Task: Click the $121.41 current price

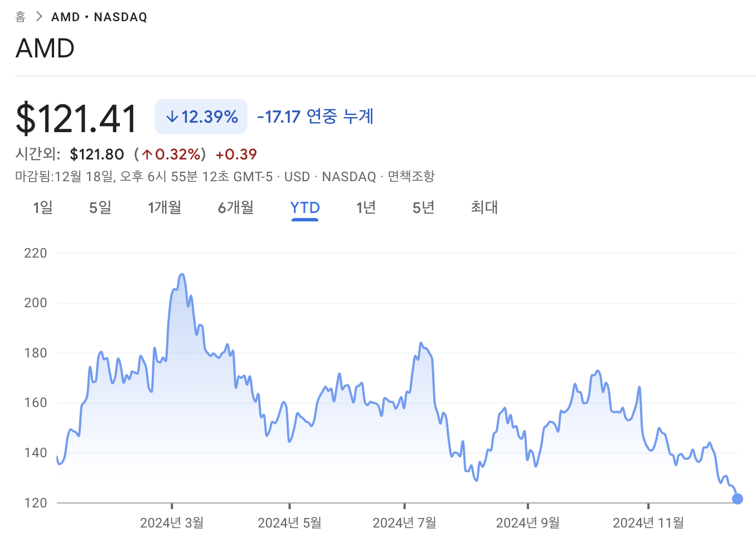Action: (x=76, y=118)
